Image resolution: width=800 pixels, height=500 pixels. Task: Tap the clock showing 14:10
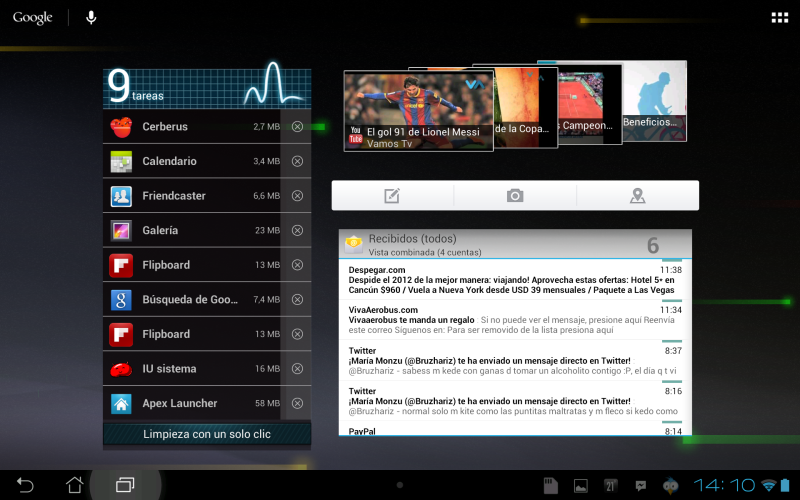tap(723, 485)
